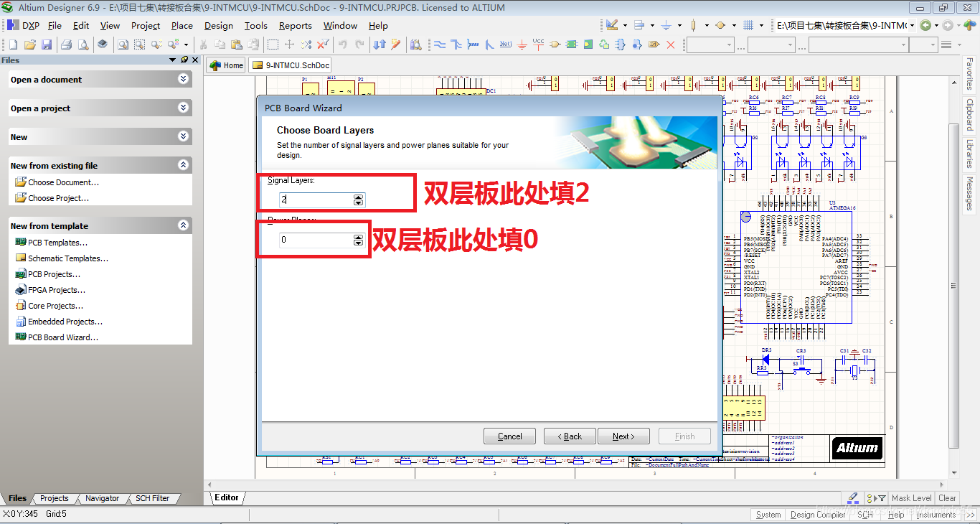Open the grids dropdown arrow
The image size is (980, 524).
click(761, 25)
